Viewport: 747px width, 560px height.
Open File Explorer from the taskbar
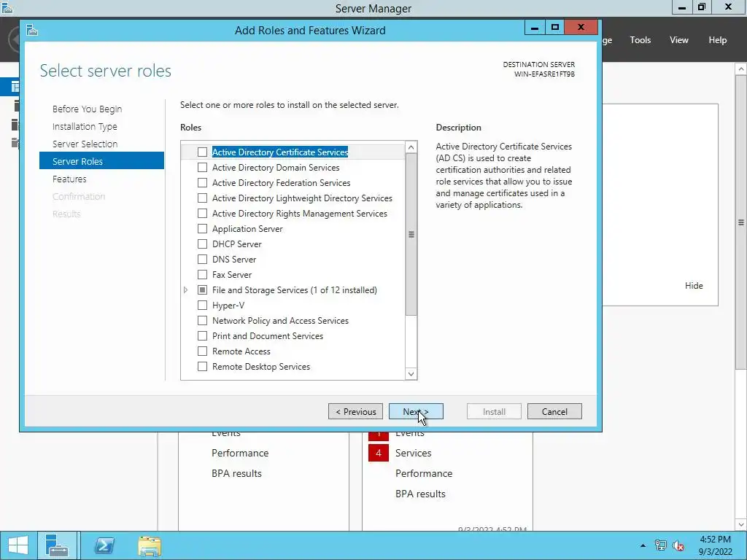click(x=149, y=545)
